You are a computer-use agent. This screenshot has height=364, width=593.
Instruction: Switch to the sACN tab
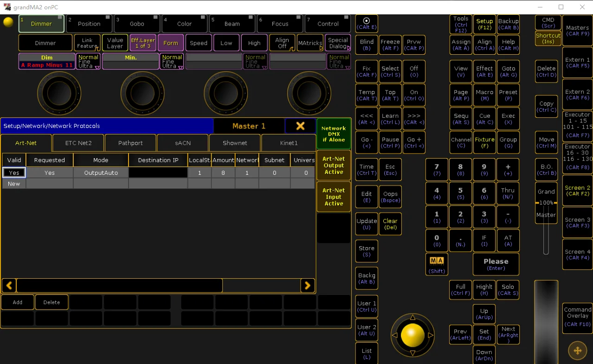click(183, 143)
